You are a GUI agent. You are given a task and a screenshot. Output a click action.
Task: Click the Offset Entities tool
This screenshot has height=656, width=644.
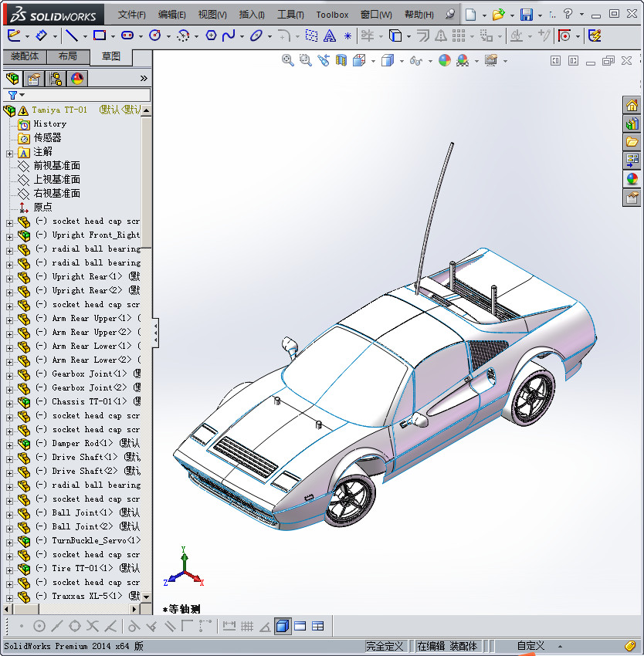click(x=423, y=36)
